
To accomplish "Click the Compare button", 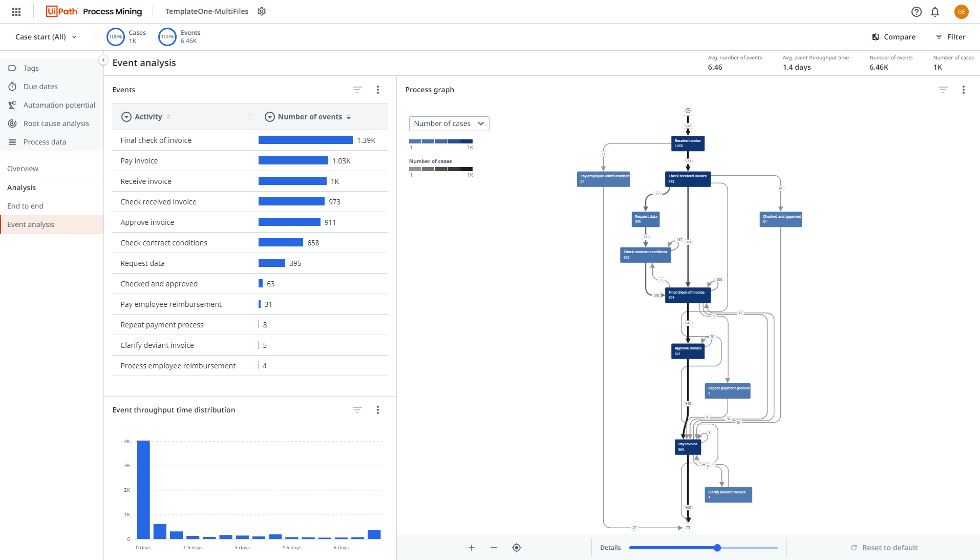I will pos(893,36).
